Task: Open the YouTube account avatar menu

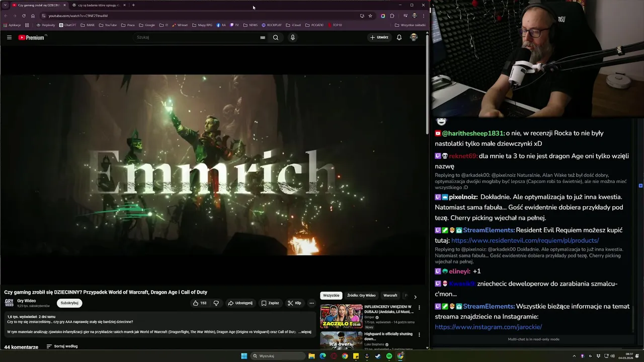Action: 414,37
